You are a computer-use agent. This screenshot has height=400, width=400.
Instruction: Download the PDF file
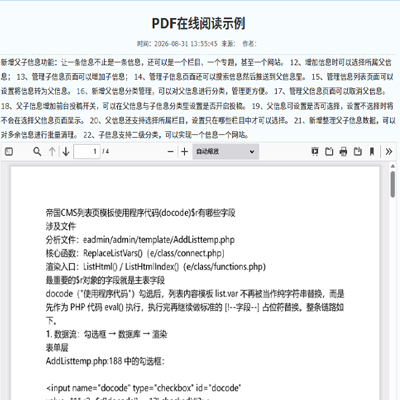coord(358,152)
